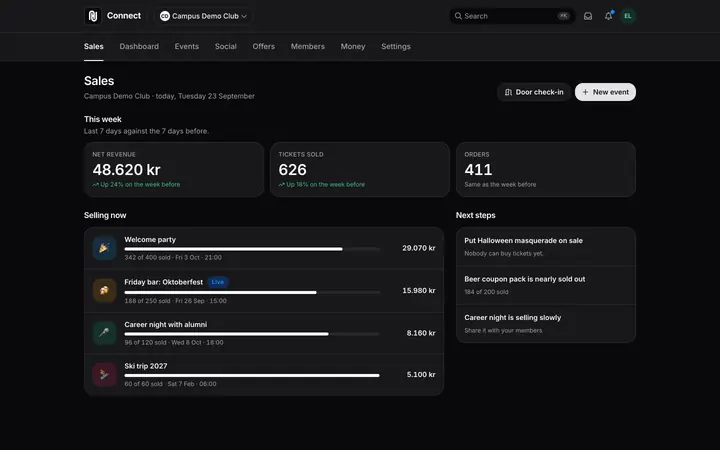
Task: Click the search keyboard shortcut badge
Action: pyautogui.click(x=563, y=16)
